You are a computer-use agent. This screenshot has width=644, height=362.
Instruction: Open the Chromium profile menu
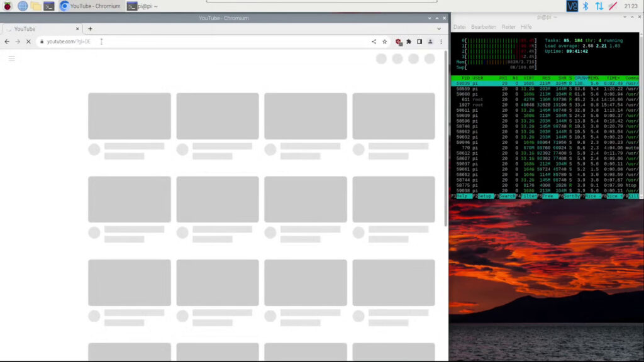click(x=430, y=41)
